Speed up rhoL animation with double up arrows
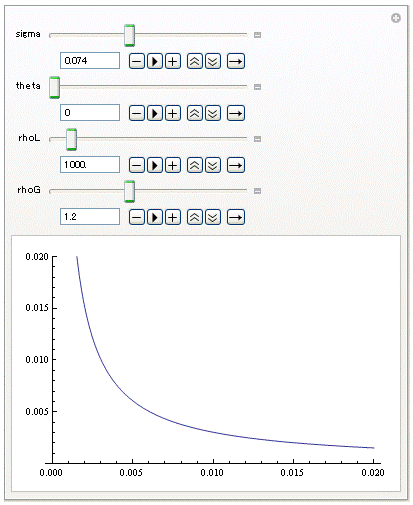The width and height of the screenshot is (413, 505). (195, 165)
